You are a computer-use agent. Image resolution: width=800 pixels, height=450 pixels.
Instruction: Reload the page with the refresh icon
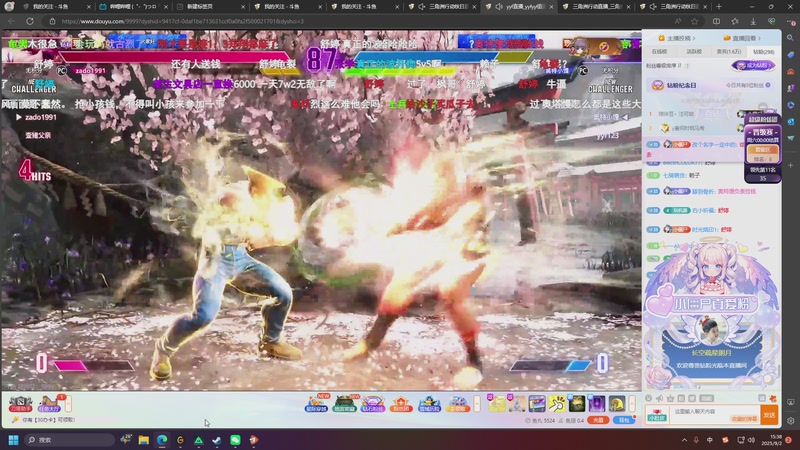(30, 21)
